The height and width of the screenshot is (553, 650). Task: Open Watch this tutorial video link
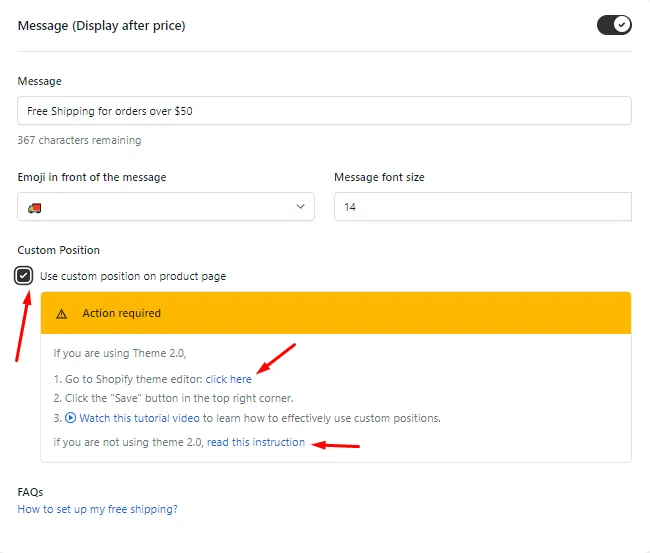pos(139,418)
